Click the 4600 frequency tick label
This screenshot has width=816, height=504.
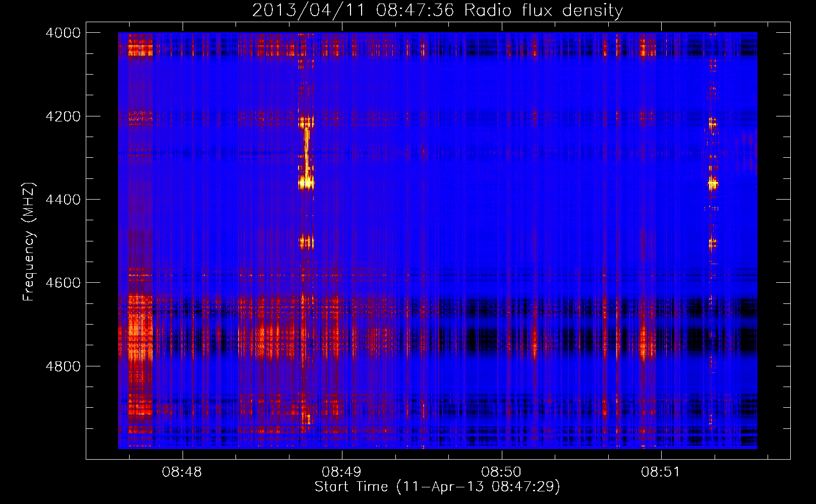tap(63, 283)
